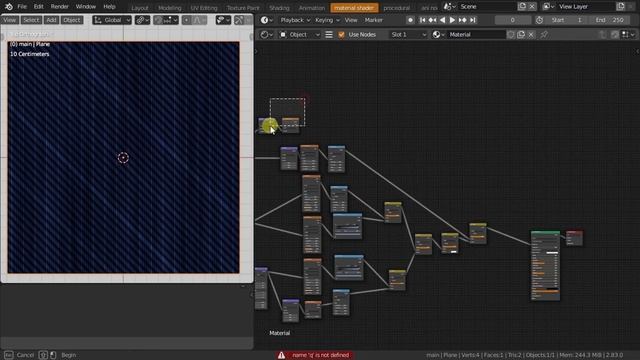Open the Help menu

pyautogui.click(x=109, y=7)
